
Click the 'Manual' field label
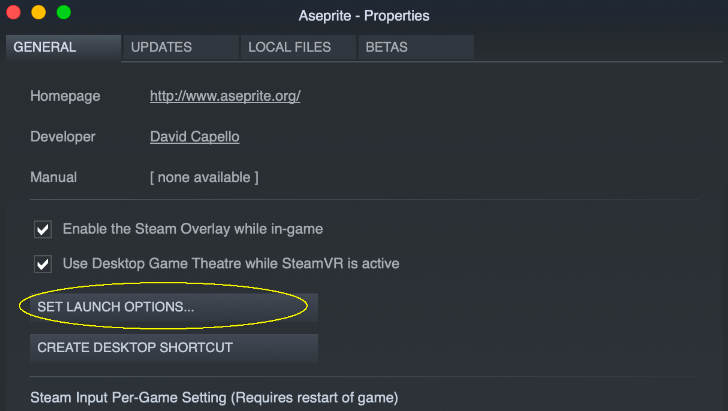tap(53, 177)
